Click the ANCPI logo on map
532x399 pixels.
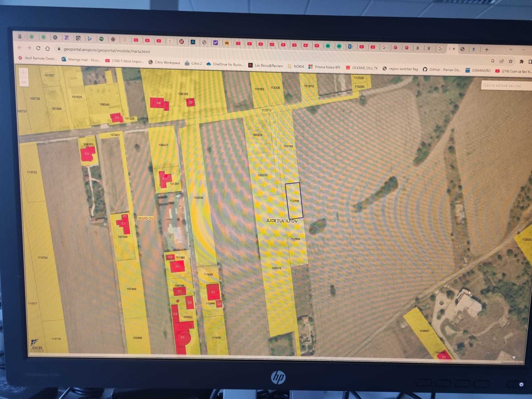coord(36,345)
